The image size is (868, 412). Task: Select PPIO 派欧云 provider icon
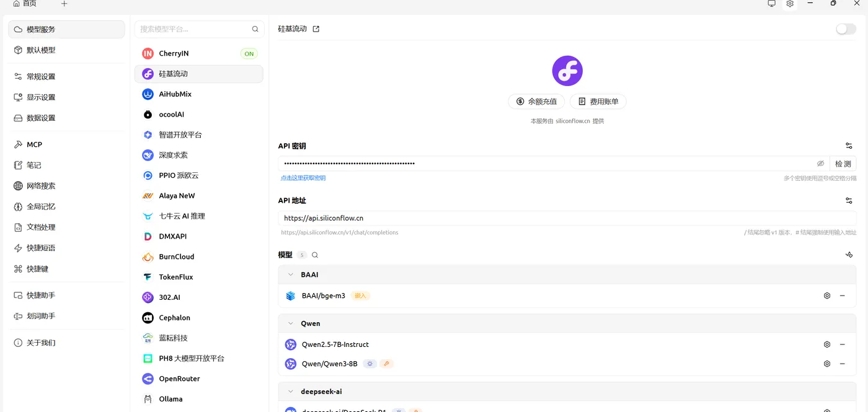148,175
